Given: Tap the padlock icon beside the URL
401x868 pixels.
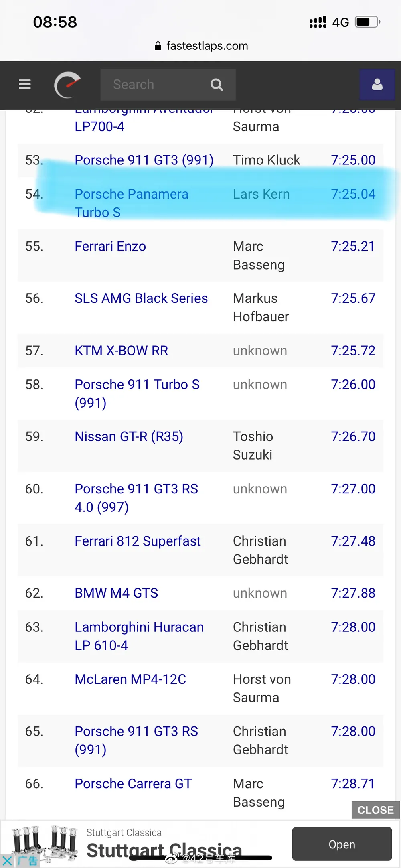Looking at the screenshot, I should tap(158, 46).
